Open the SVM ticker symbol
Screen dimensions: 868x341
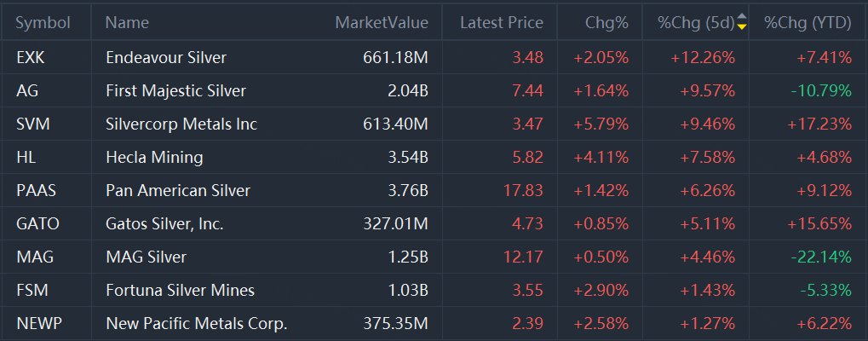(x=32, y=124)
